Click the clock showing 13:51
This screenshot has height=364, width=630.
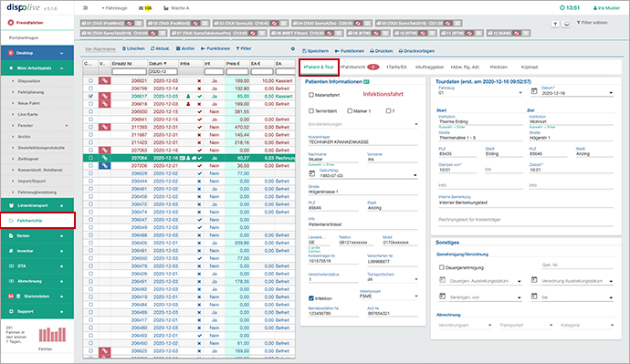pos(570,7)
